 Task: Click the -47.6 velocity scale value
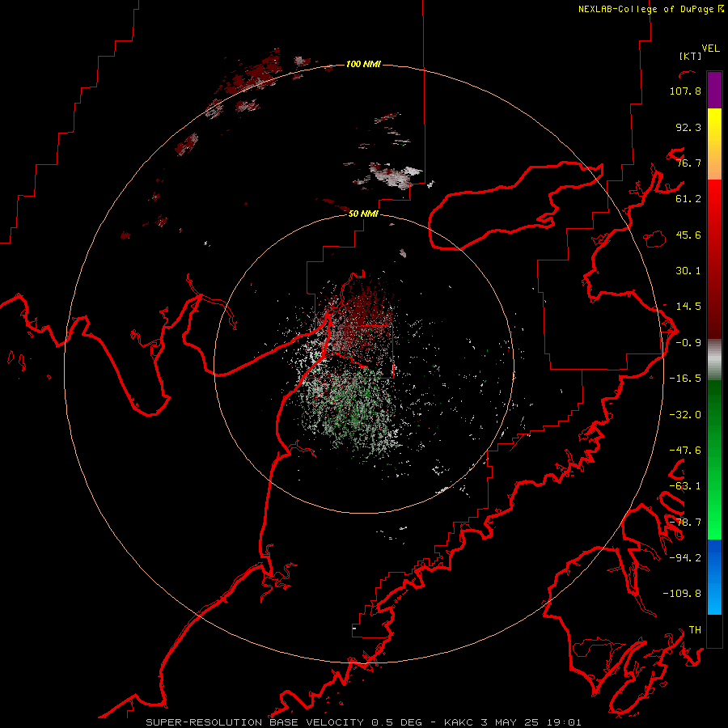685,451
